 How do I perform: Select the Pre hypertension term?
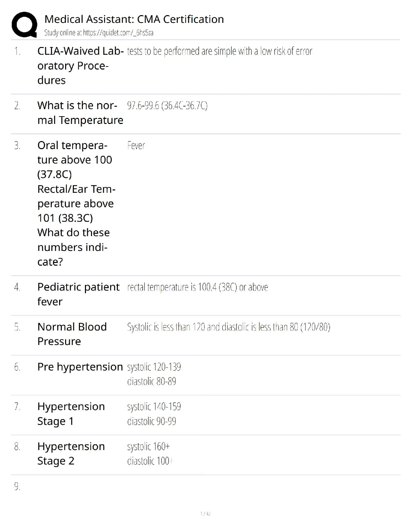(80, 367)
